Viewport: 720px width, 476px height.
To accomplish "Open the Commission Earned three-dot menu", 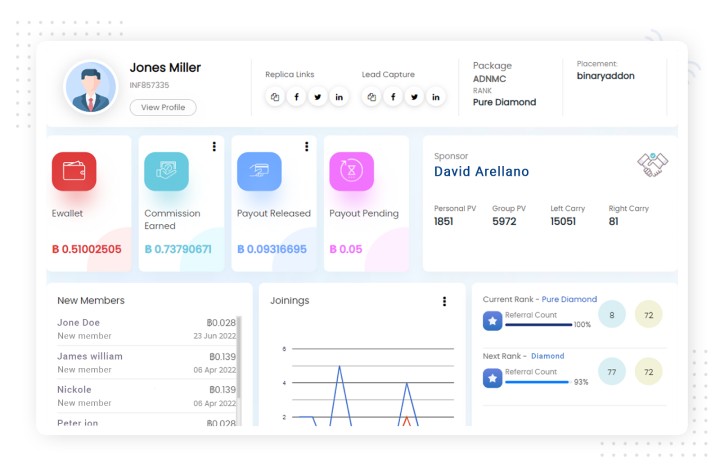I will [x=214, y=147].
